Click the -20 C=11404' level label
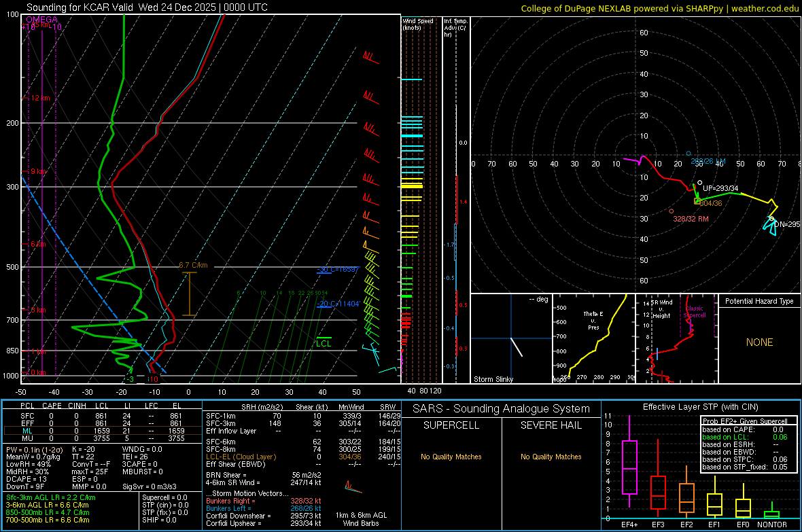Screen dimensions: 802x532 338,304
